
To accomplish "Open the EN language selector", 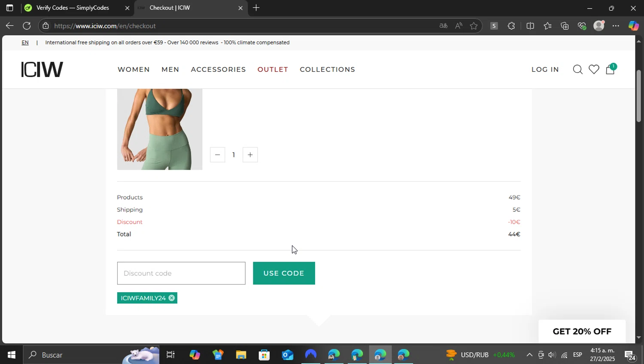I will pyautogui.click(x=25, y=43).
